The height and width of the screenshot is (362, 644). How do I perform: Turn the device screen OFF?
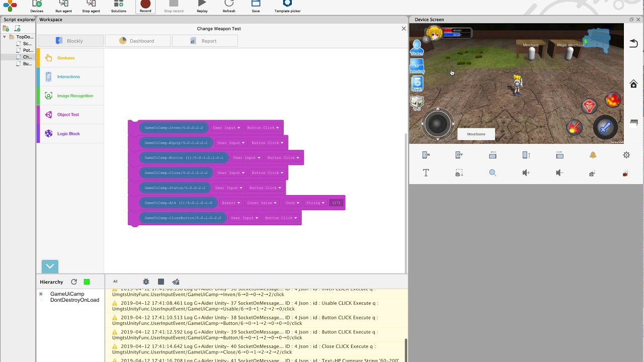tap(459, 155)
